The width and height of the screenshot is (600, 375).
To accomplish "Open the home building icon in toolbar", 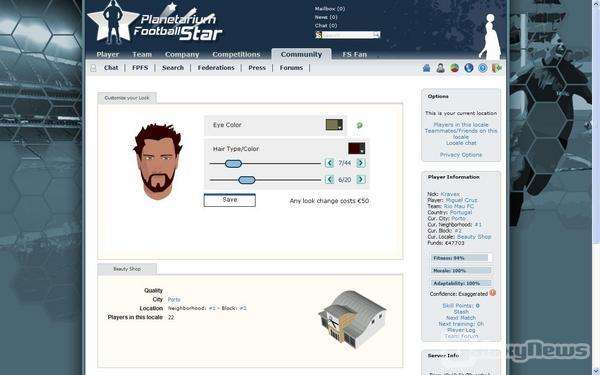I will (x=426, y=68).
